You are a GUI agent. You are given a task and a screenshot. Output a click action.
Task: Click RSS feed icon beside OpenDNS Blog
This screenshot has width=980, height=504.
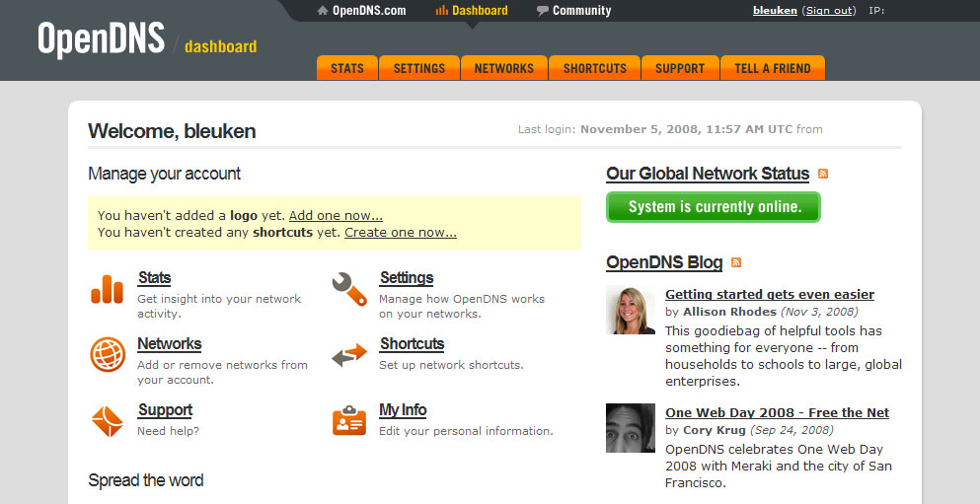tap(736, 262)
